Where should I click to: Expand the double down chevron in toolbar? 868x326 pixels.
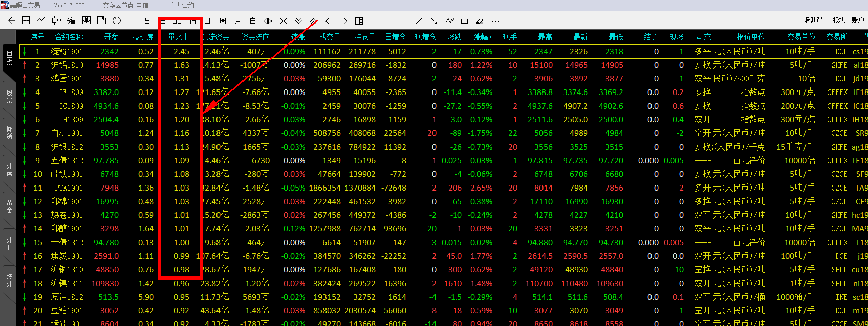point(299,21)
